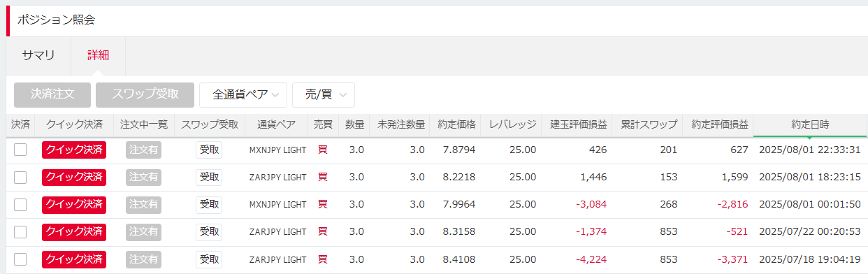
Task: Check the box for ZARJPY position at 8.4108
Action: point(20,259)
